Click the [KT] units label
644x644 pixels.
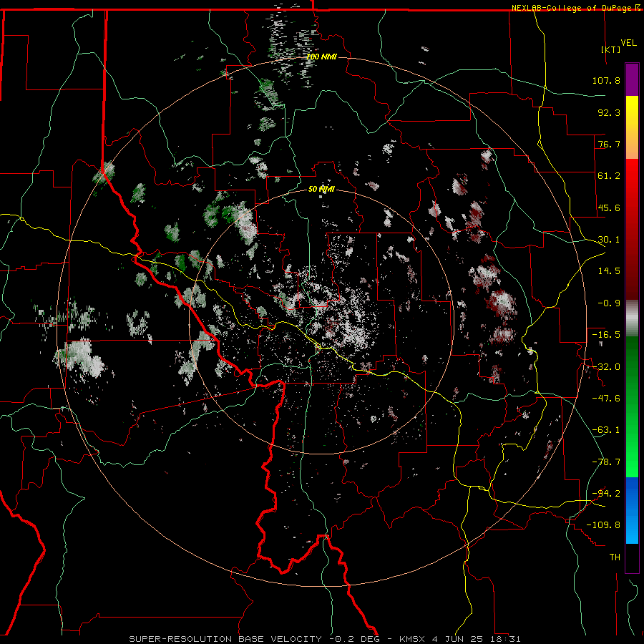tap(611, 49)
